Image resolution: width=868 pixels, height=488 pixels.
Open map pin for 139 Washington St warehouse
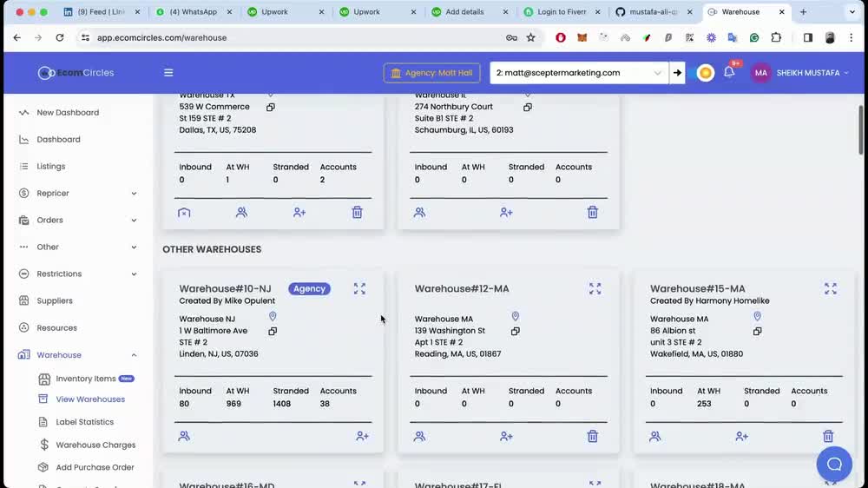point(516,316)
